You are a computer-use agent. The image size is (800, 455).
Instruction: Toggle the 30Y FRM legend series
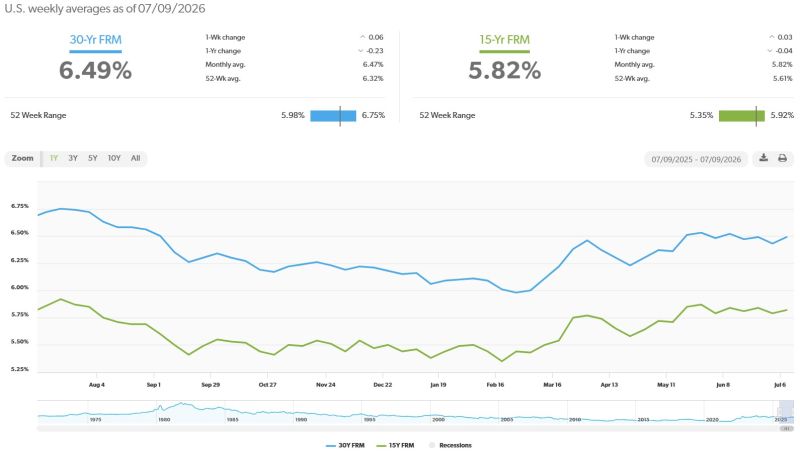[345, 445]
